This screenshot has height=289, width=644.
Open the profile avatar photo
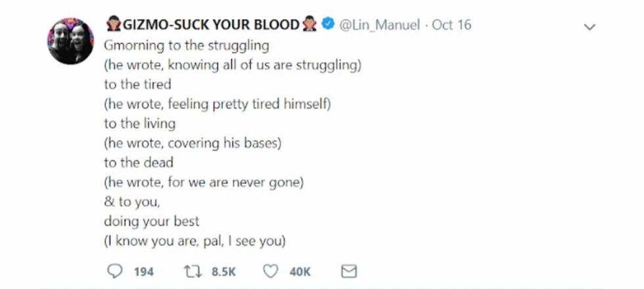[x=70, y=41]
